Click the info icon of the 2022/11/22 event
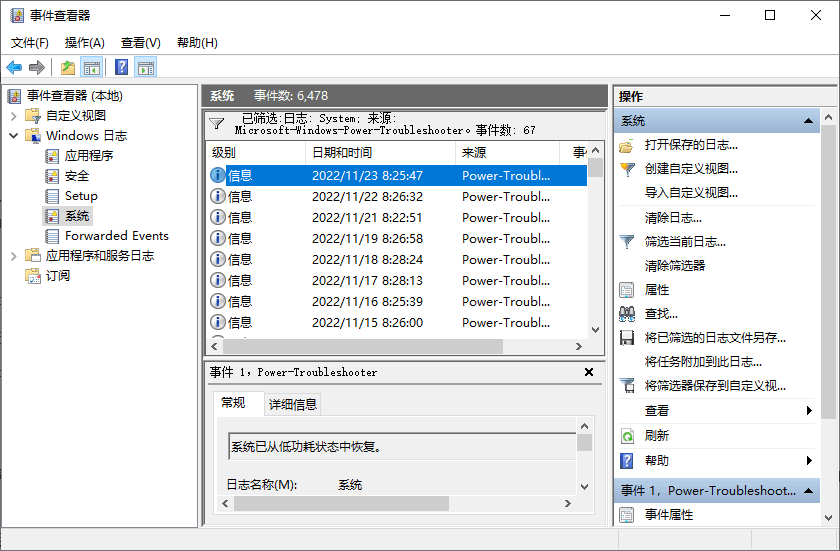This screenshot has height=551, width=840. tap(218, 197)
